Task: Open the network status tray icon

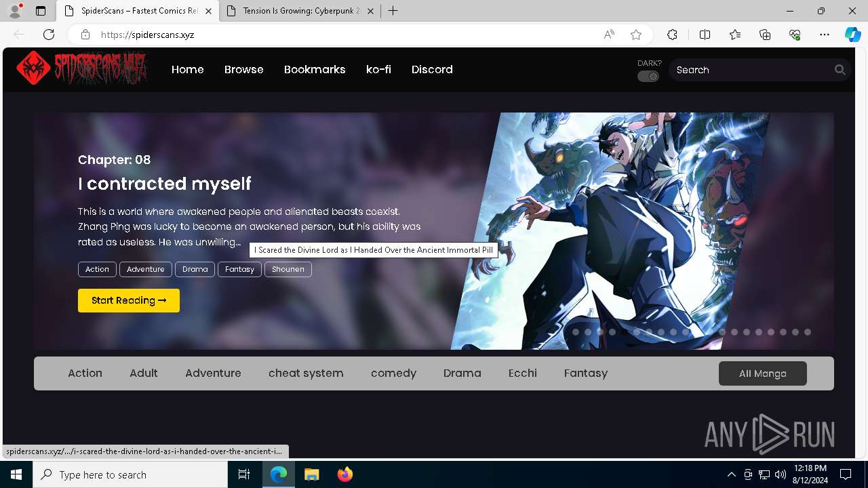Action: point(764,474)
